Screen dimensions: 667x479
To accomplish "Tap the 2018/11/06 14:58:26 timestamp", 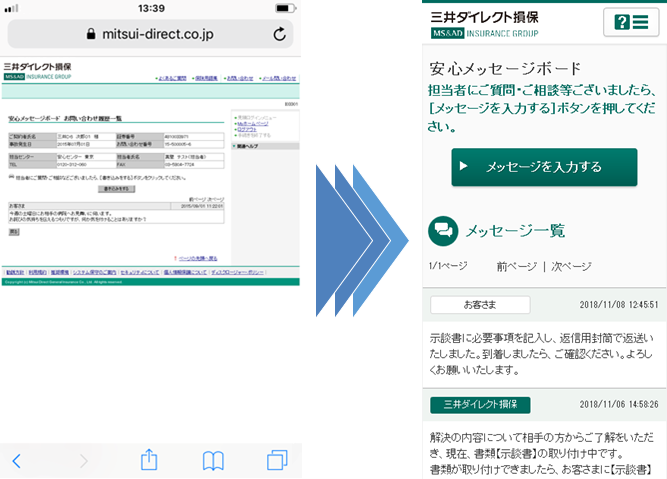I will point(619,404).
